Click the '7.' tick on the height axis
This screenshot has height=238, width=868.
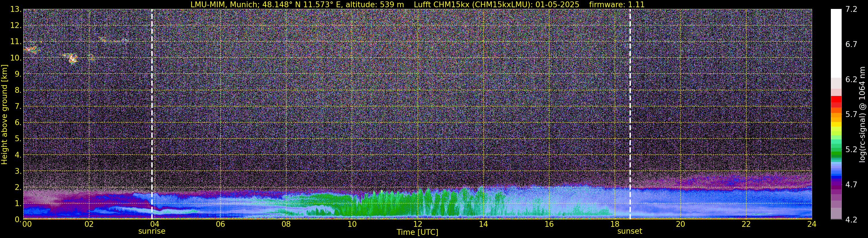click(x=18, y=107)
